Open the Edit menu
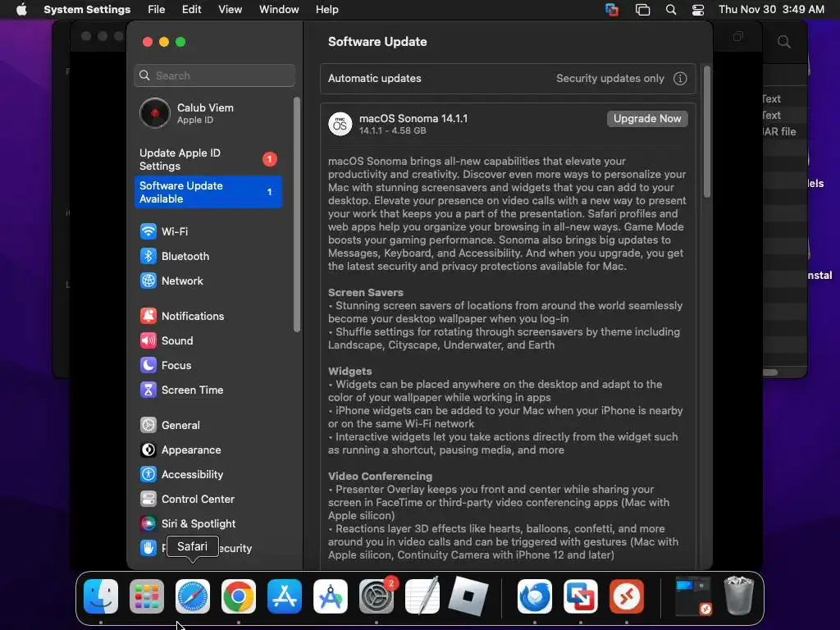 pyautogui.click(x=192, y=10)
